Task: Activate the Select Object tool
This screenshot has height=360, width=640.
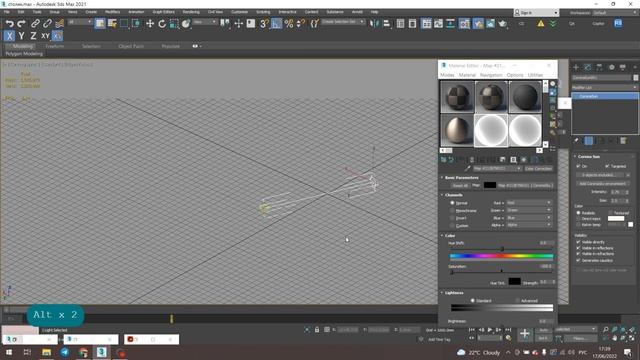Action: 100,24
